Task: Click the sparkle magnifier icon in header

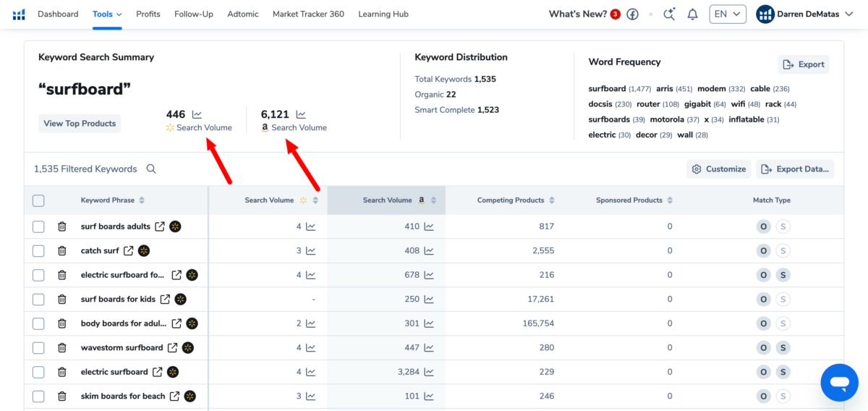Action: point(668,14)
